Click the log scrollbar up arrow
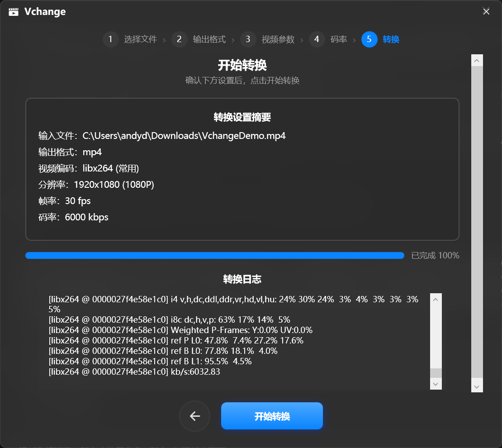The height and width of the screenshot is (448, 502). coord(436,300)
